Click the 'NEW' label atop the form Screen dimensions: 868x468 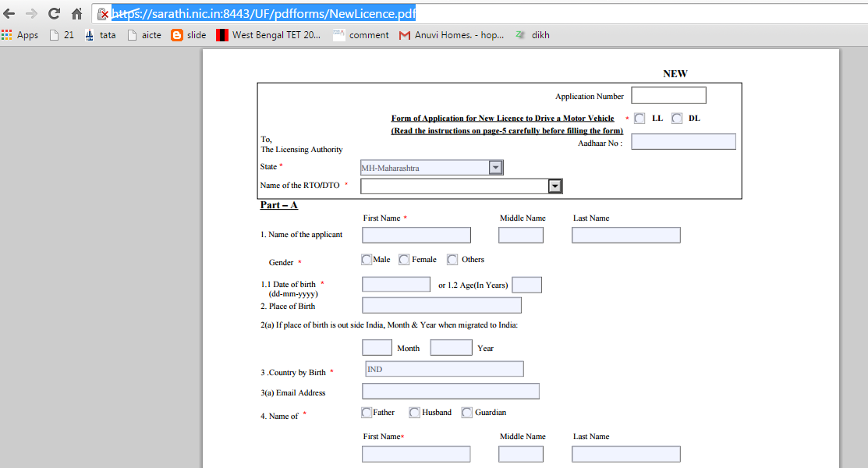coord(675,73)
